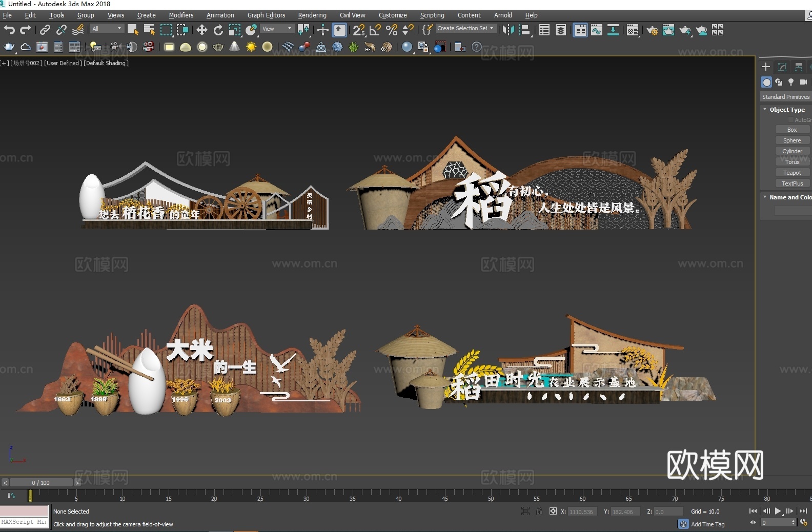Open the Rendering menu
Screen dimensions: 812x532
pyautogui.click(x=312, y=15)
